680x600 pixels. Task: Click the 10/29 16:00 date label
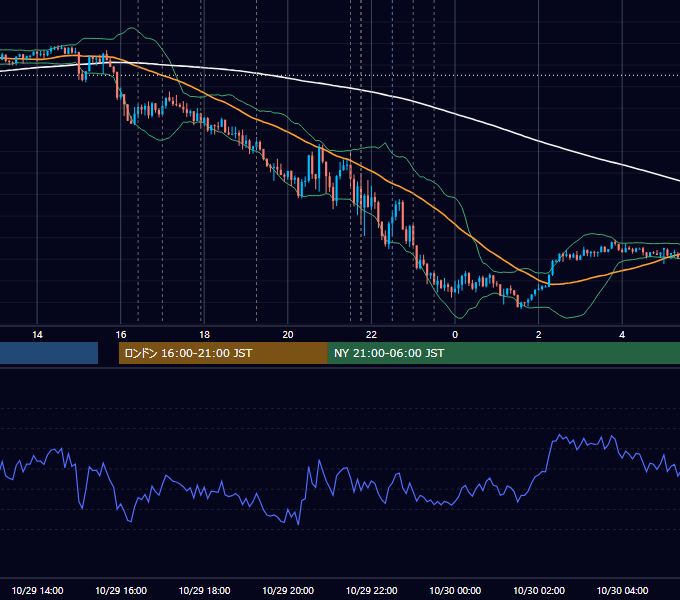tap(121, 590)
